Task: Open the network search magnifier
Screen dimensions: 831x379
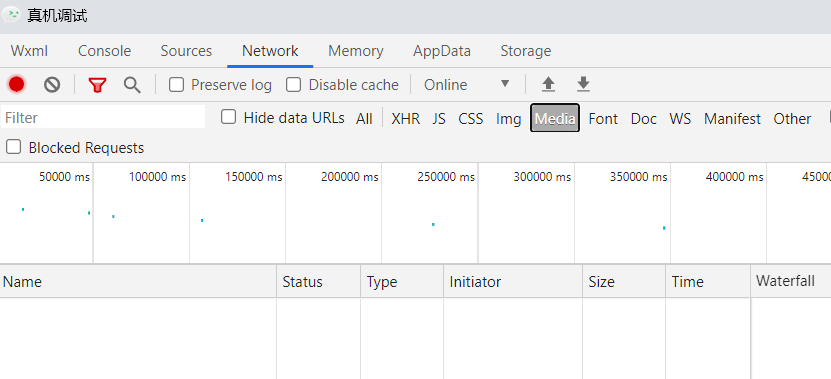Action: pos(132,85)
